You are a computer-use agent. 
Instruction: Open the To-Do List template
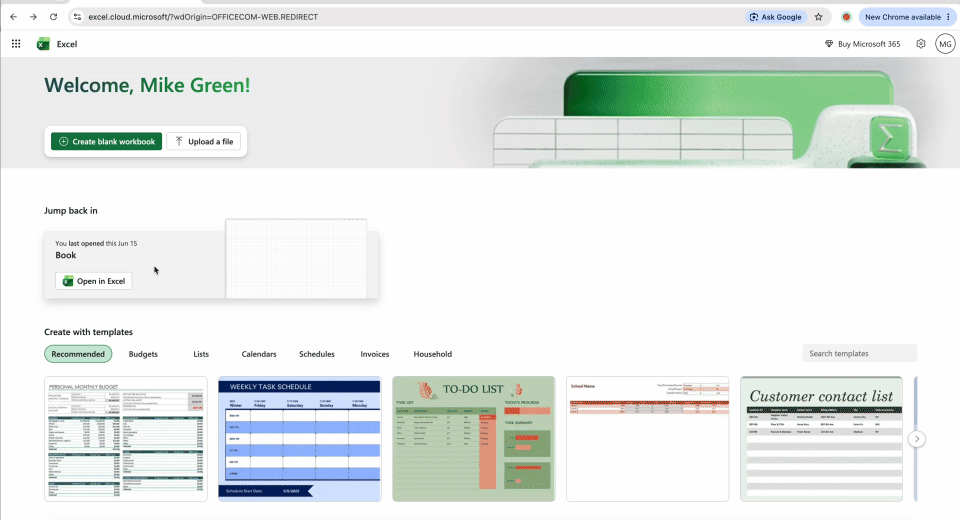(473, 439)
